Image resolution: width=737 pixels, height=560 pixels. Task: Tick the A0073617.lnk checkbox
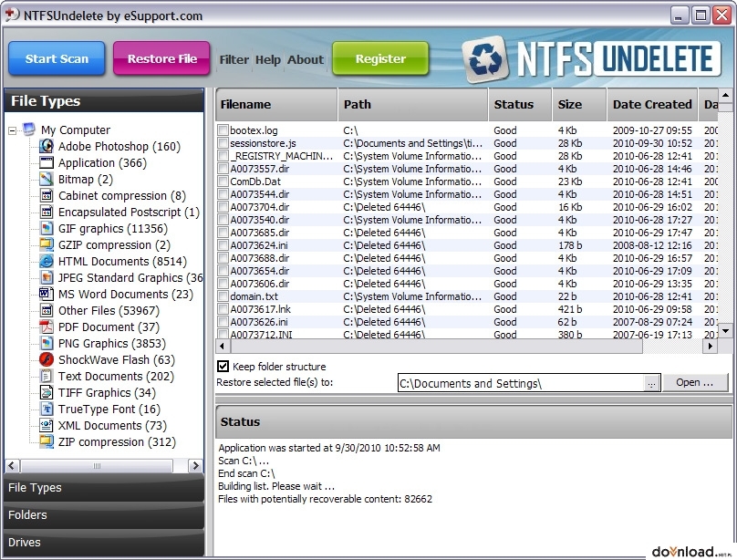tap(223, 308)
